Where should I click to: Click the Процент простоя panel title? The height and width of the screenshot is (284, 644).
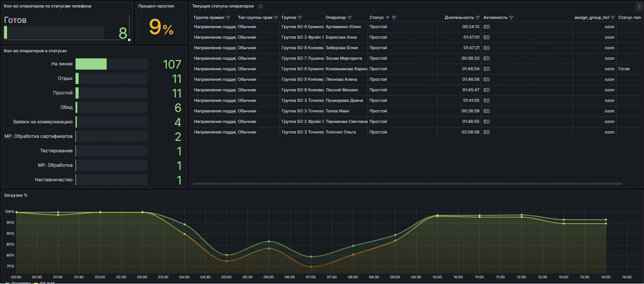pos(156,6)
